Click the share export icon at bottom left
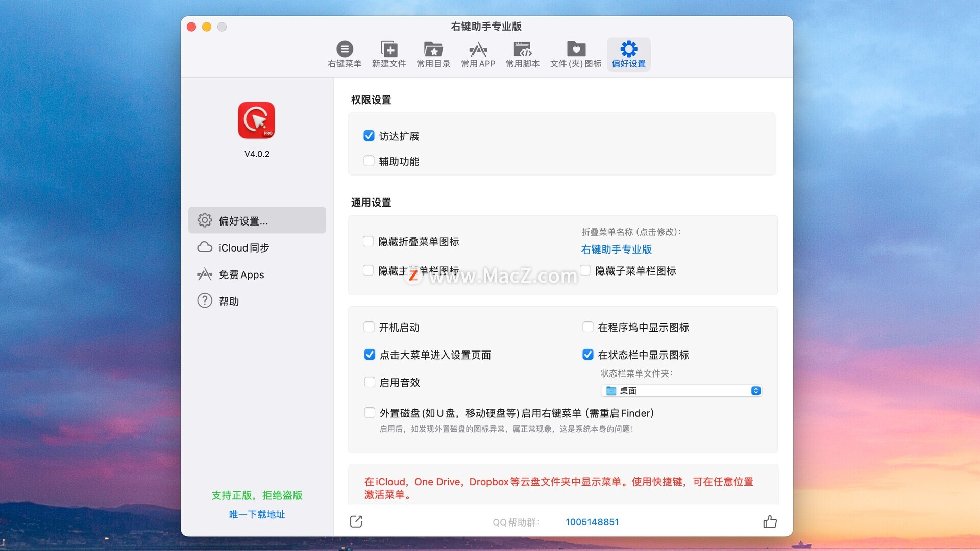The image size is (980, 551). (x=356, y=521)
